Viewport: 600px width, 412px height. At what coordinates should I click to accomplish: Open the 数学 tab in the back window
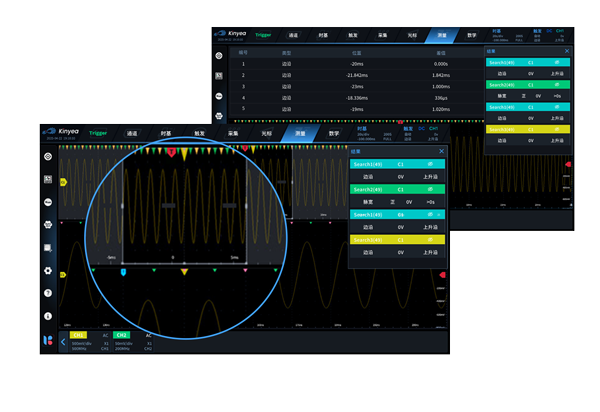pyautogui.click(x=471, y=35)
